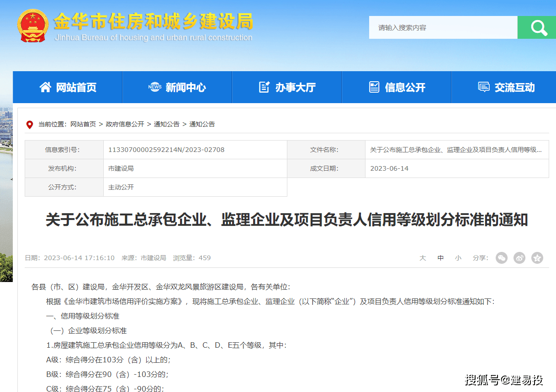Set font size to 小
Screen dimensions: 556x392
[x=458, y=258]
